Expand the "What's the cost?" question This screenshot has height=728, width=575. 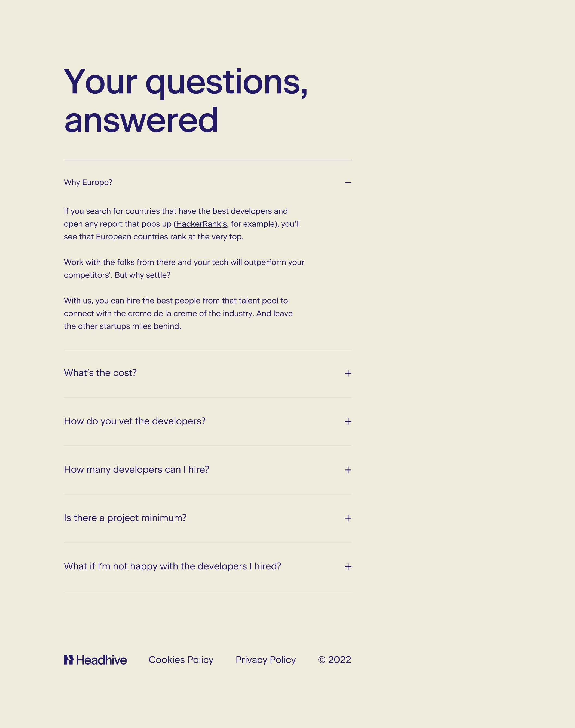[100, 373]
